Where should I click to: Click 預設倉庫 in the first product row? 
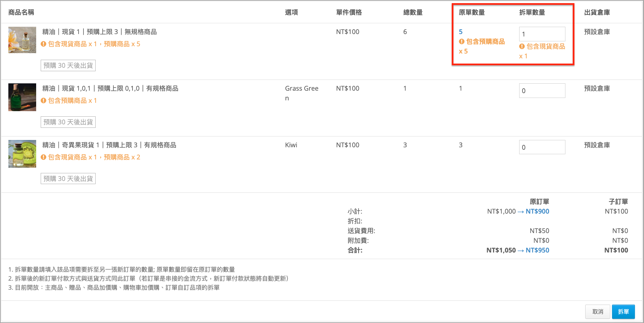[597, 32]
